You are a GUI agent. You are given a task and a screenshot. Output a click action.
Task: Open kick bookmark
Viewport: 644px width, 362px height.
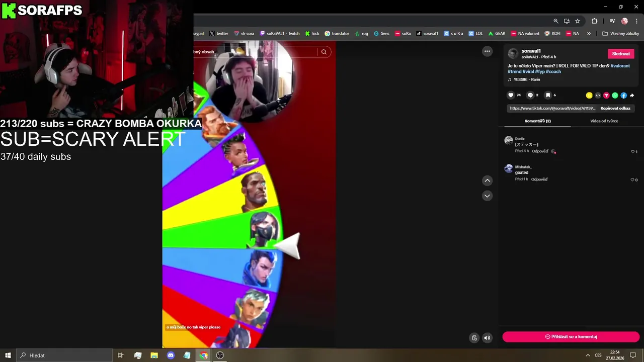[312, 34]
